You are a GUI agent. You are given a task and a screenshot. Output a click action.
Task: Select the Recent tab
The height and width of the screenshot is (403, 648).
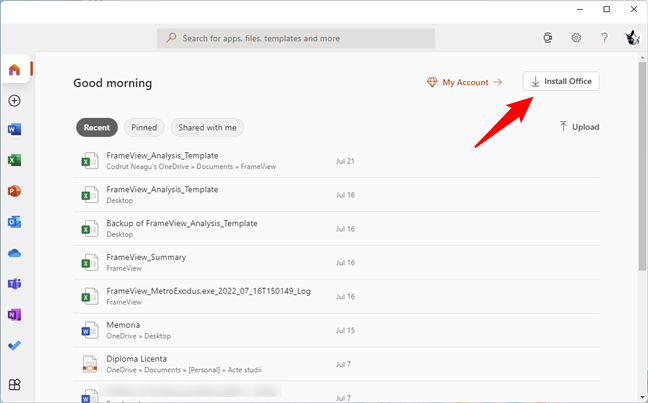coord(97,127)
